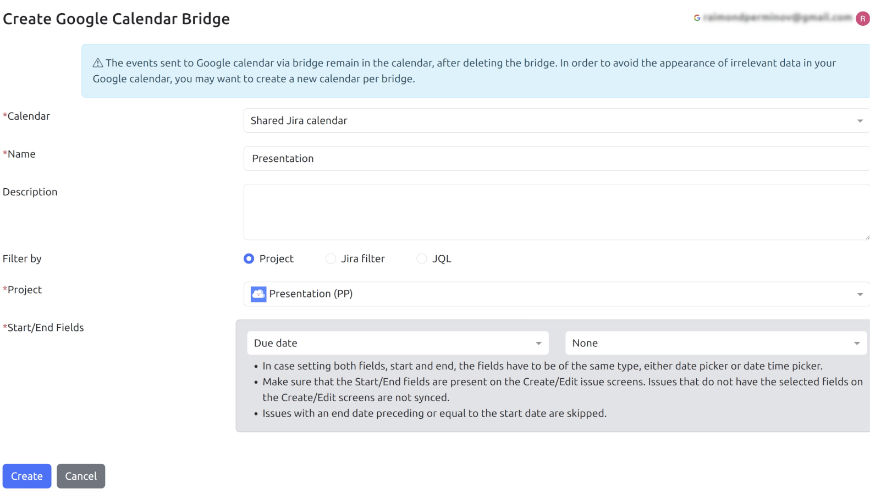Click the warning triangle icon in notice

(98, 63)
